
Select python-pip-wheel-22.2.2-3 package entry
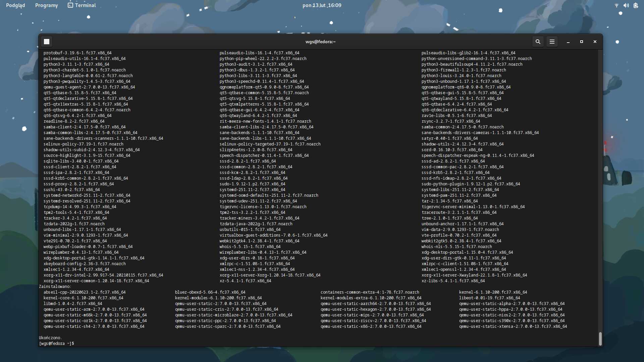263,59
